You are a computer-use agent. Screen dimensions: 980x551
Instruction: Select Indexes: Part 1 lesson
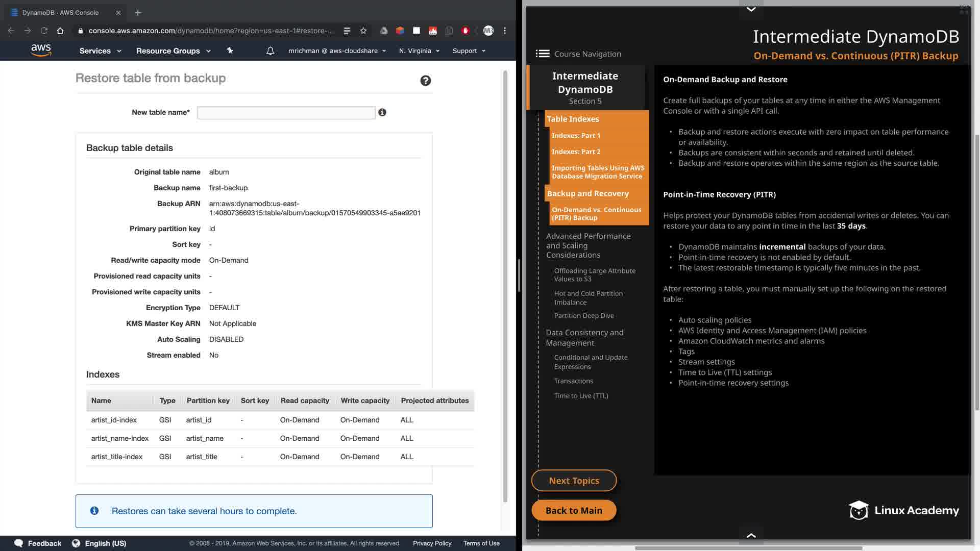pos(576,136)
